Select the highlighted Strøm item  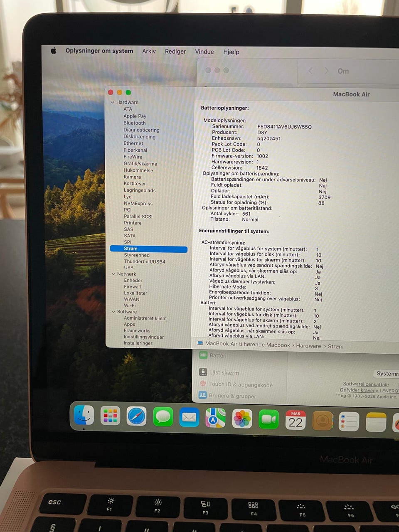(x=149, y=249)
